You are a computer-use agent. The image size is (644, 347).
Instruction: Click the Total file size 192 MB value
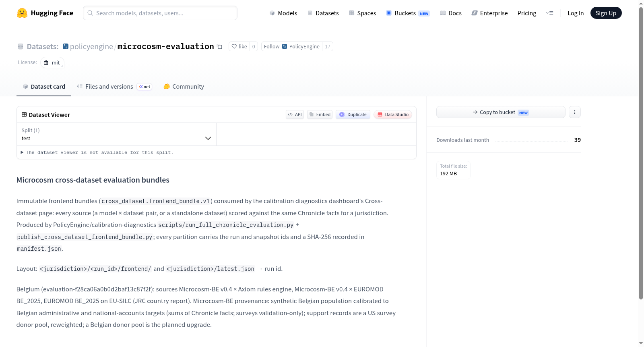click(448, 173)
